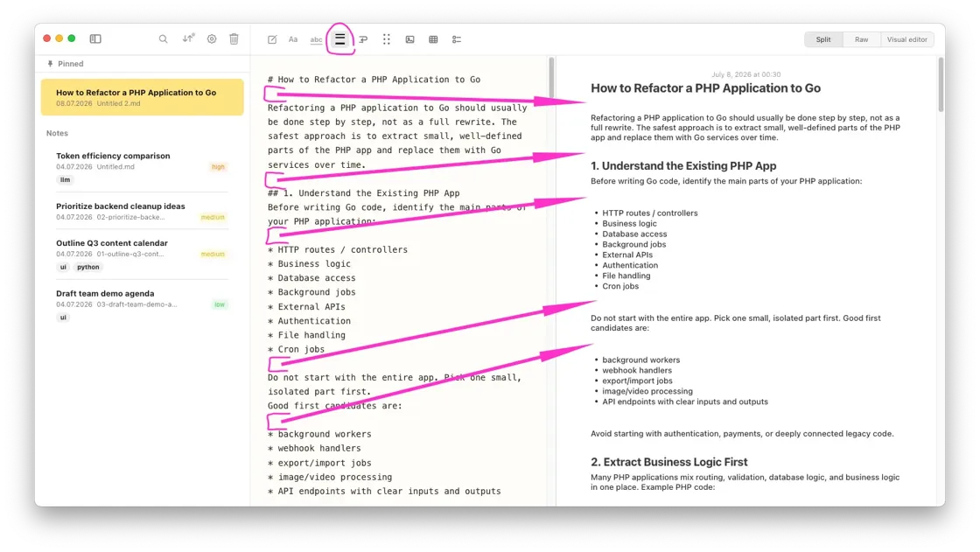Image resolution: width=980 pixels, height=552 pixels.
Task: Insert an image via picture icon
Action: coord(410,39)
